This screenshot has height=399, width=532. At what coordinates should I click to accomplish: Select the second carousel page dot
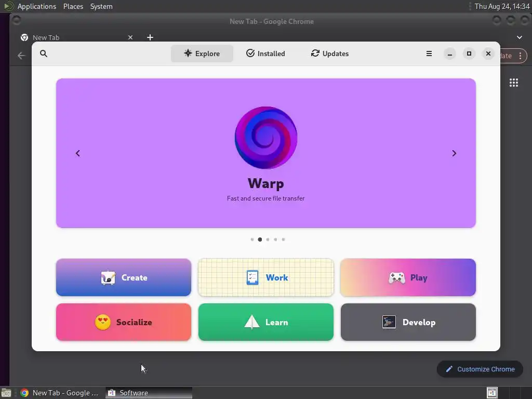tap(260, 240)
